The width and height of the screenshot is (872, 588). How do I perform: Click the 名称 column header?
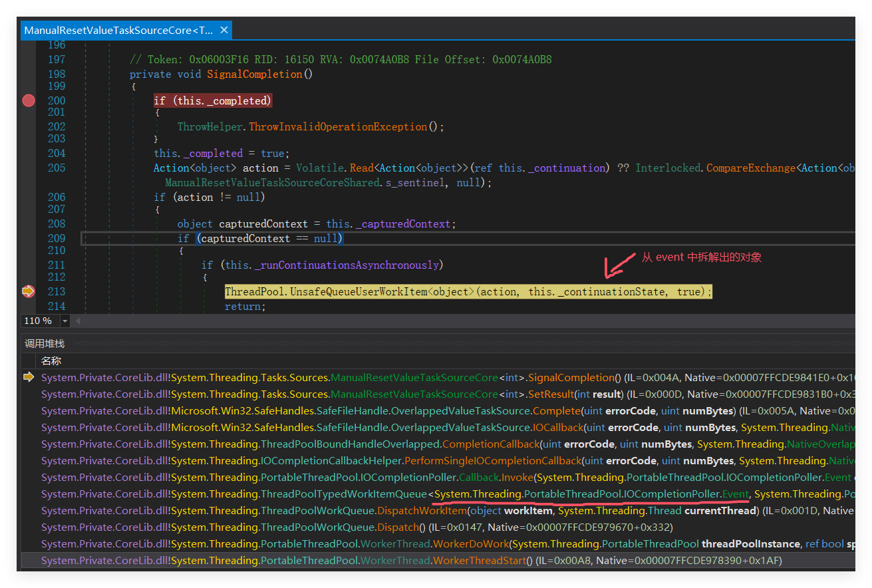pos(51,361)
